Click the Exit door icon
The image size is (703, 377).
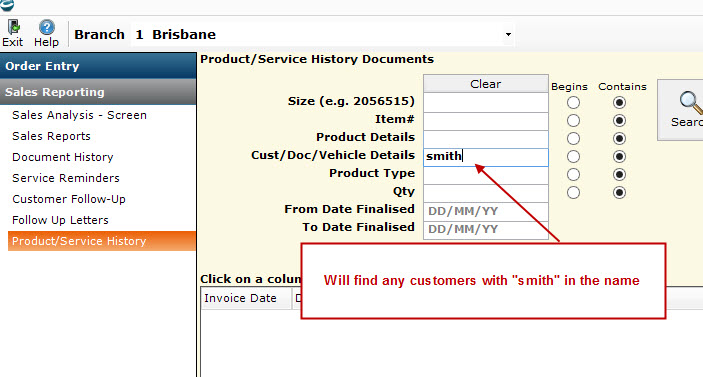13,27
